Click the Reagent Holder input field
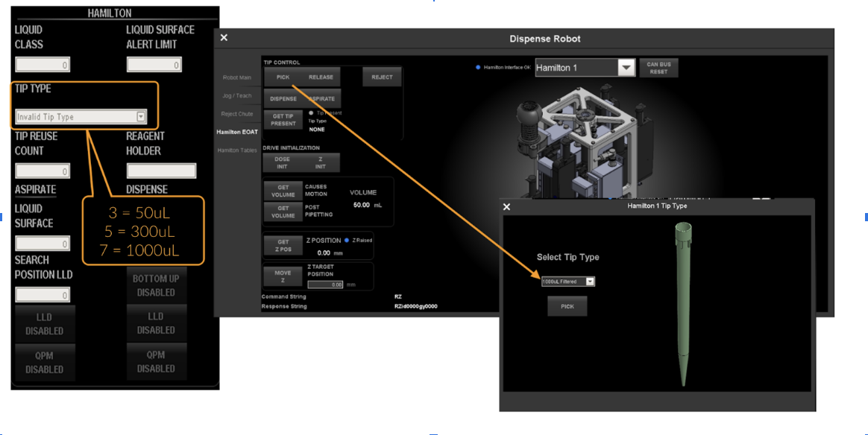The height and width of the screenshot is (435, 868). 161,171
